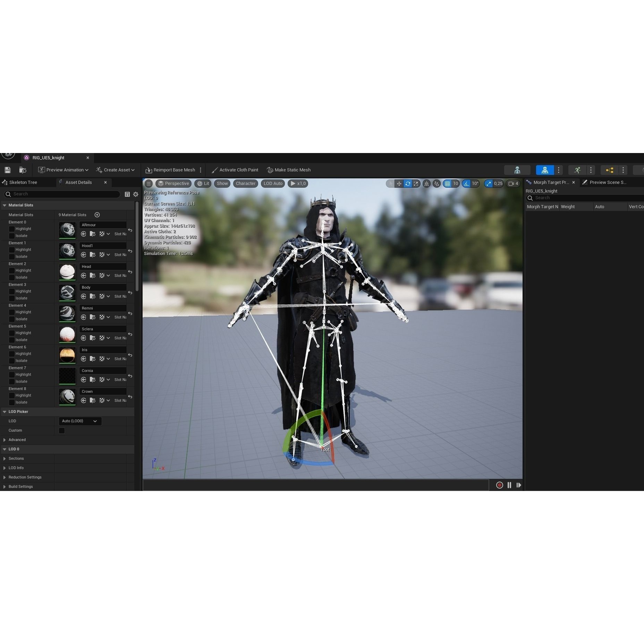The width and height of the screenshot is (644, 644).
Task: Click the Body material thumbnail
Action: click(x=67, y=293)
